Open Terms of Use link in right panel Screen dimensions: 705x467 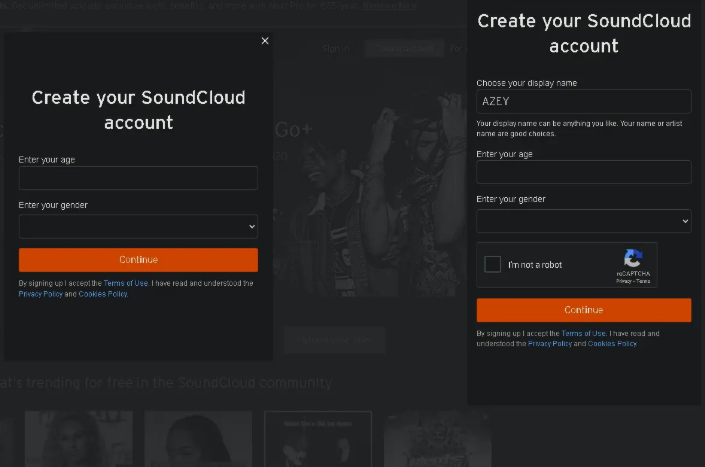click(x=583, y=334)
